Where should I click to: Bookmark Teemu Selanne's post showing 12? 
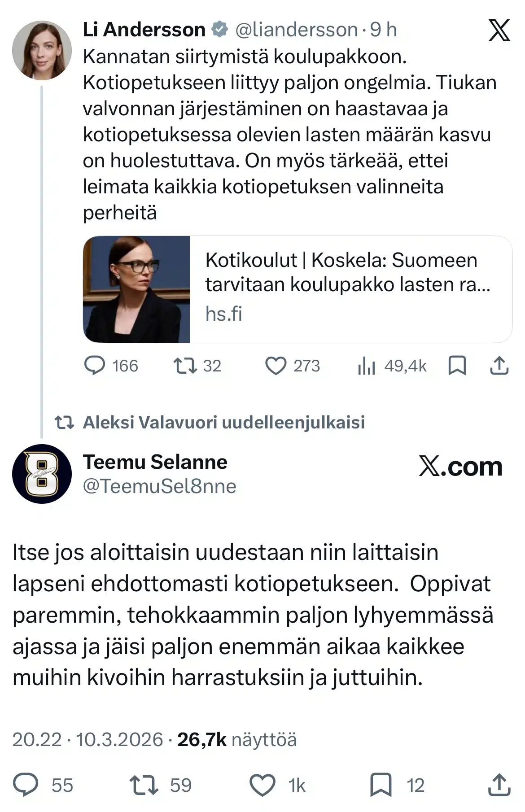(x=381, y=785)
